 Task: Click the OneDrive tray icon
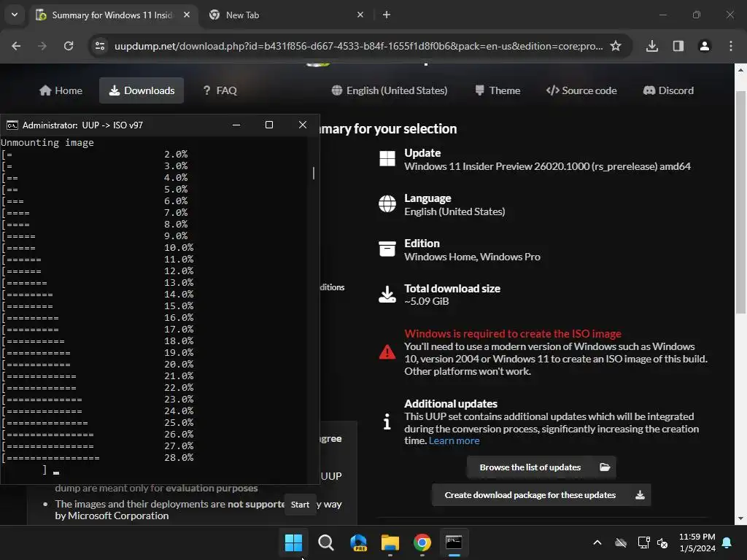pyautogui.click(x=621, y=542)
